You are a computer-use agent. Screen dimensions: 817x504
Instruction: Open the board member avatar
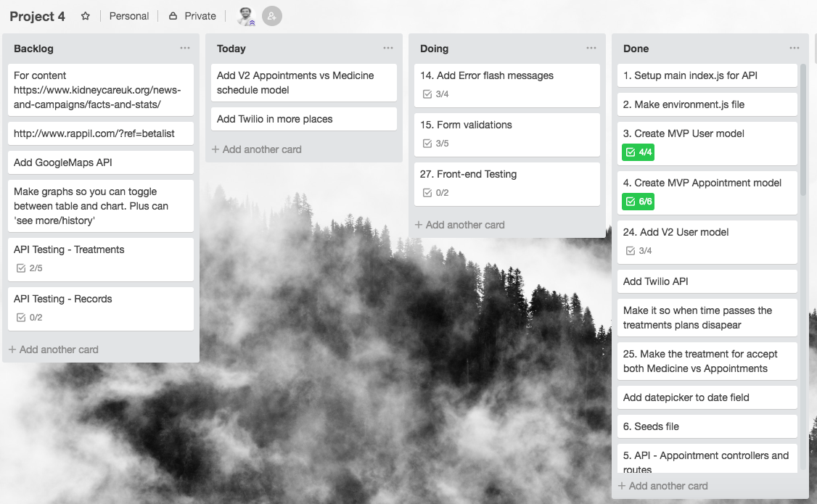(x=245, y=16)
